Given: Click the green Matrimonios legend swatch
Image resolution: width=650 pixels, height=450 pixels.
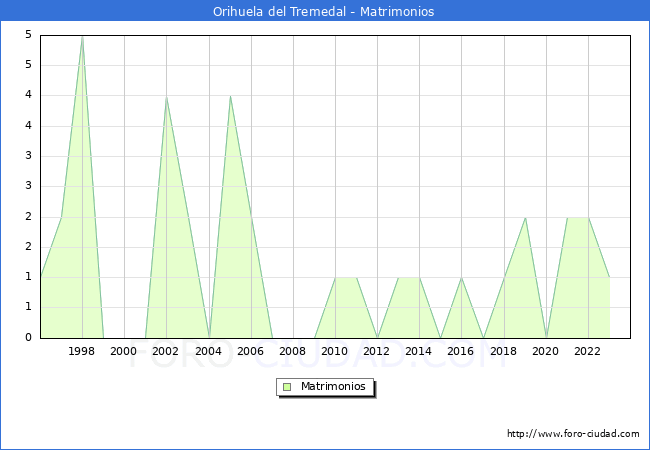Looking at the screenshot, I should (x=287, y=387).
